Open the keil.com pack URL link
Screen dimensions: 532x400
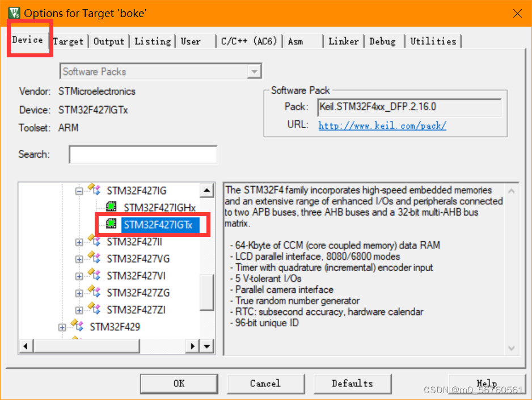click(382, 125)
